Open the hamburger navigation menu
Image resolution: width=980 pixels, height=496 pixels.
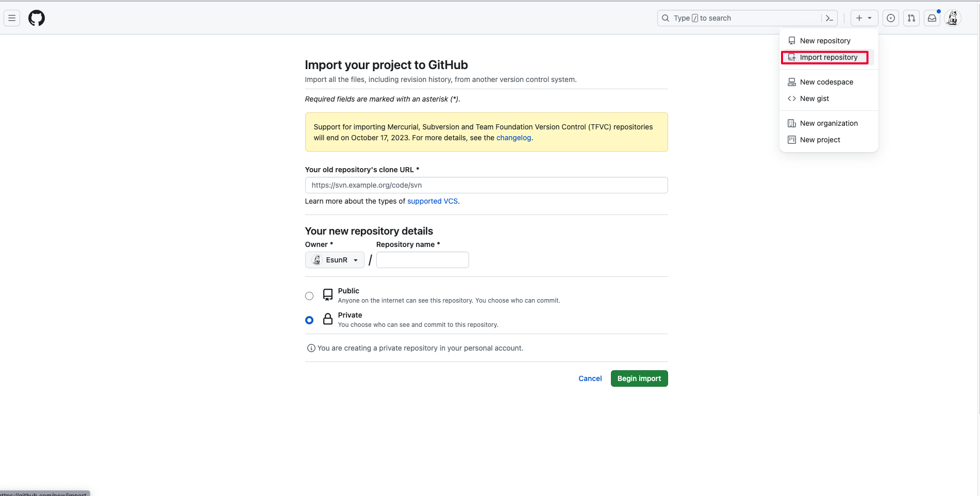12,18
